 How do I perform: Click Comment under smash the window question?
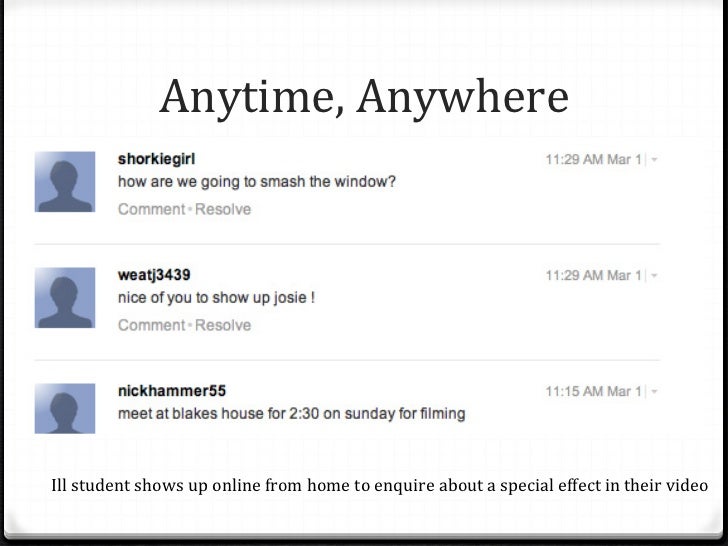(152, 209)
